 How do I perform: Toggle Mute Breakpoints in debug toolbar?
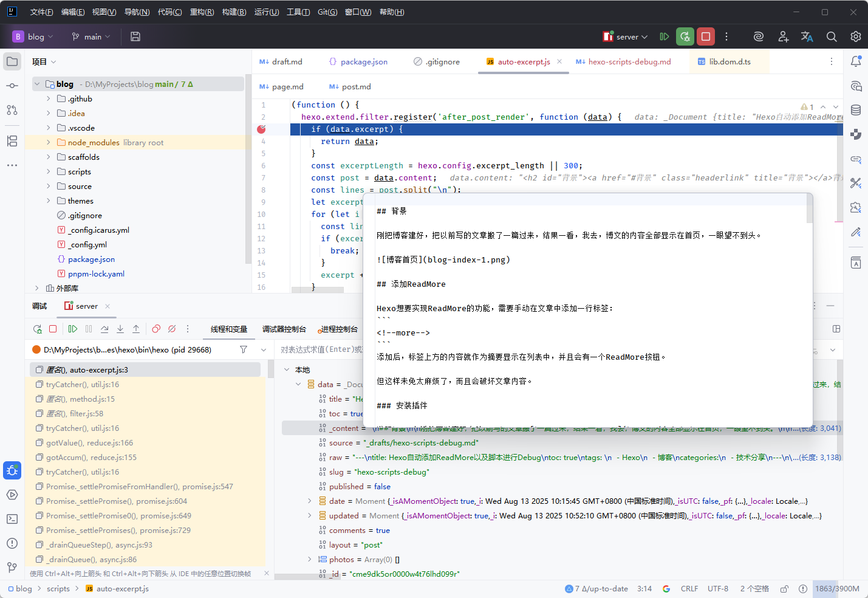[172, 329]
